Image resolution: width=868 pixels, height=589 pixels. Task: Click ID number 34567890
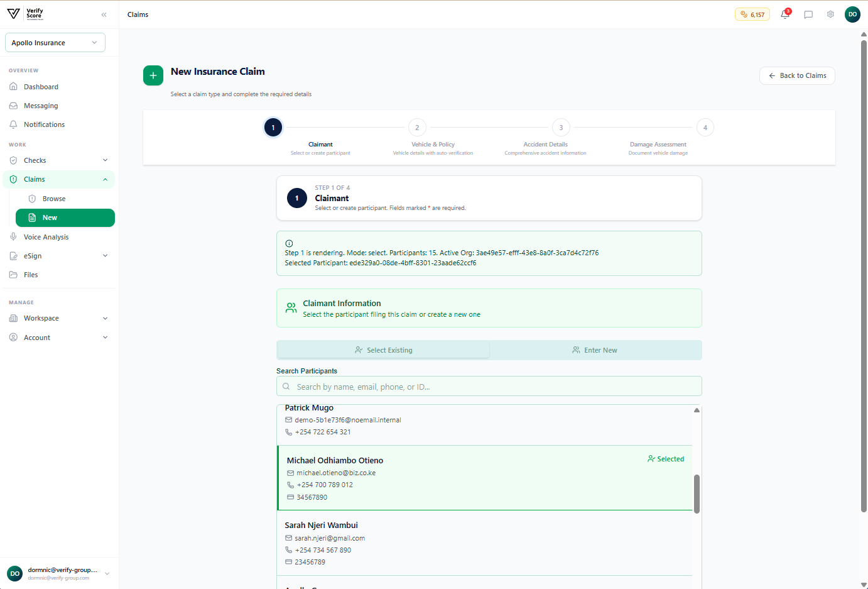(x=312, y=497)
